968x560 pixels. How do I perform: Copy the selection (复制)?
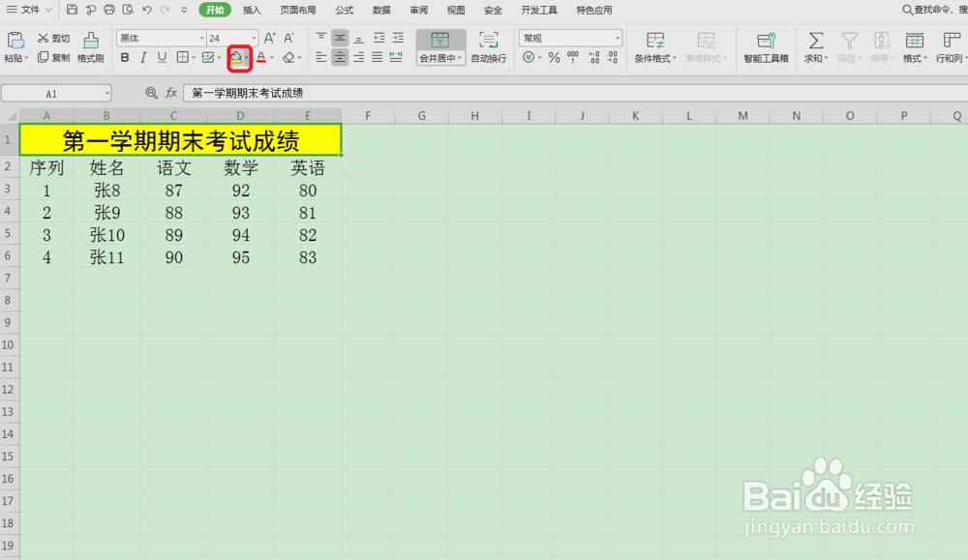pyautogui.click(x=53, y=57)
